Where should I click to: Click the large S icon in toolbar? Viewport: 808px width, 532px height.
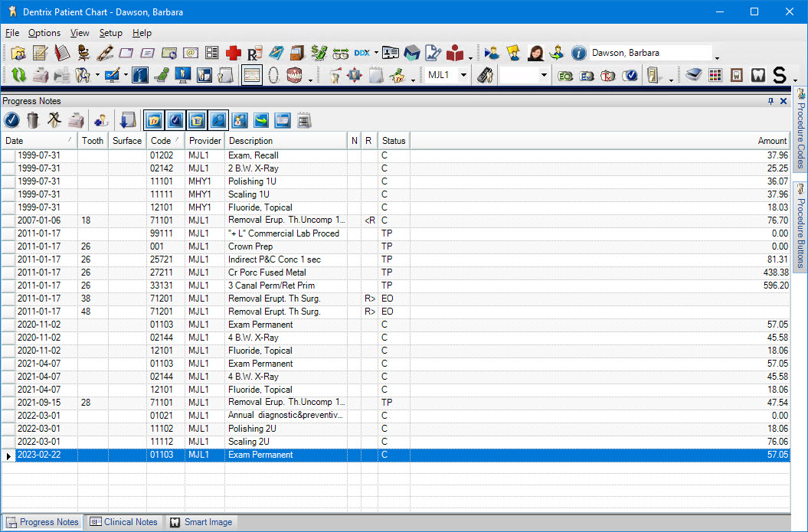click(x=779, y=75)
